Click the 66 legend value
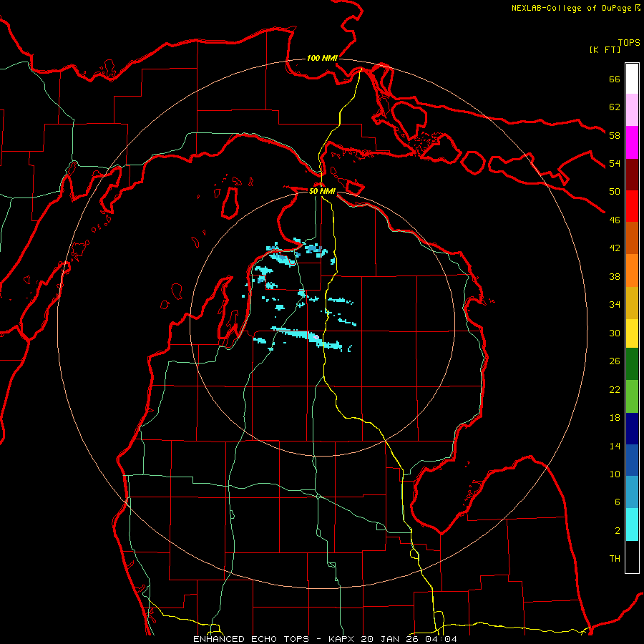644x644 pixels. [x=615, y=79]
